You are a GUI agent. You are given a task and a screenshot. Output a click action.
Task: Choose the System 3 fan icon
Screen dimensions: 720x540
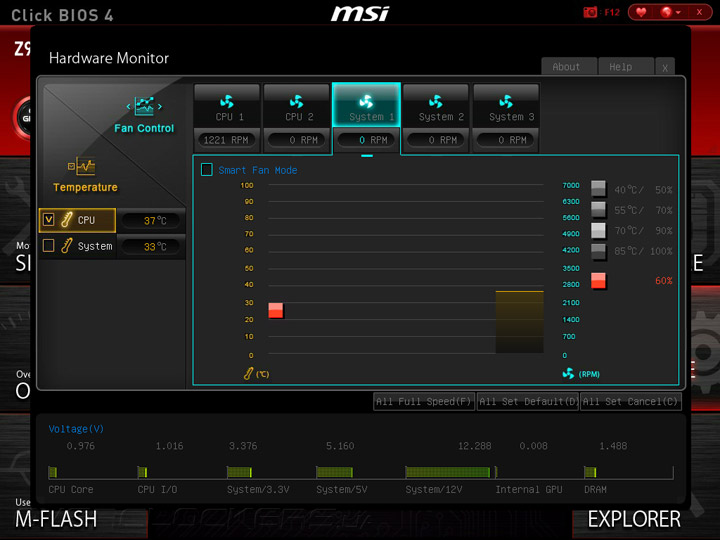506,101
